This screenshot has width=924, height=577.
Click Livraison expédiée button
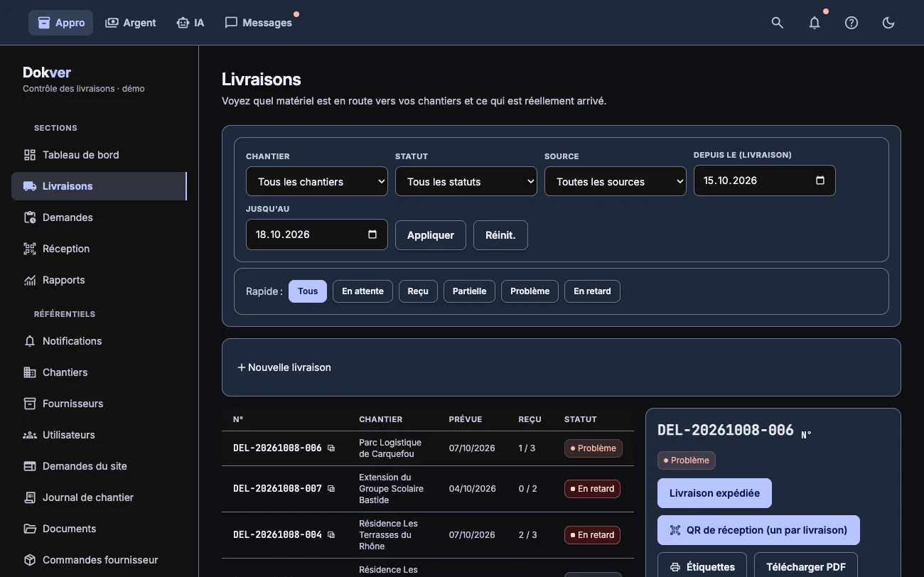pos(714,493)
